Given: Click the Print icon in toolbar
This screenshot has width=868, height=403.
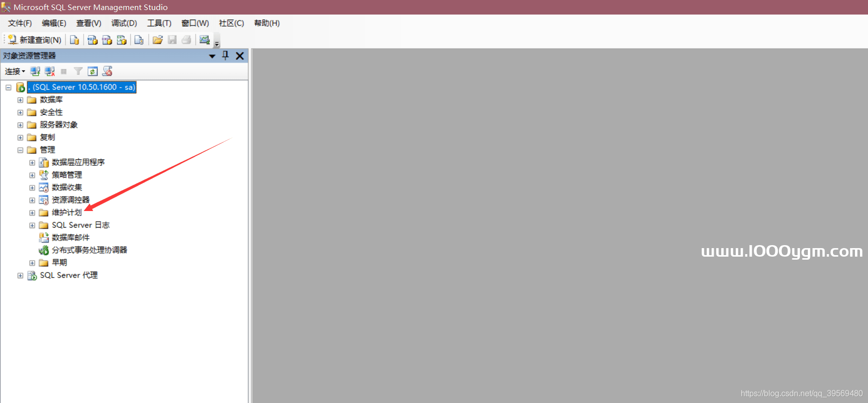Looking at the screenshot, I should click(186, 40).
